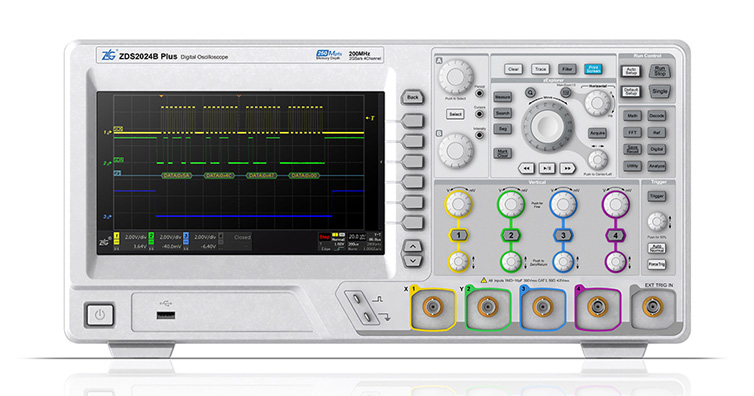
Task: Click the blue Print Screen button
Action: coord(593,69)
